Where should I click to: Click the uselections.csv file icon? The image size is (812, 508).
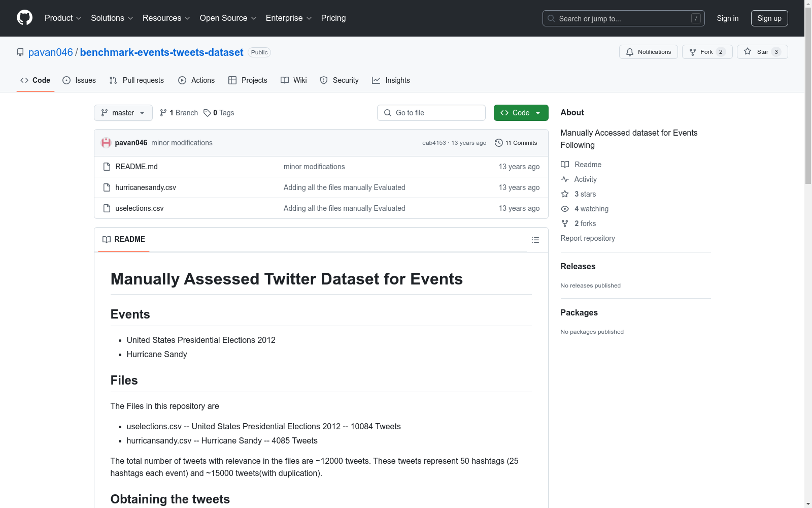pyautogui.click(x=107, y=208)
